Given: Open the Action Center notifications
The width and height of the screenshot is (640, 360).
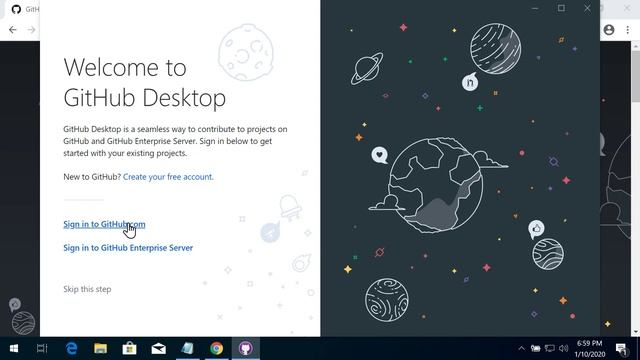Looking at the screenshot, I should click(x=621, y=349).
